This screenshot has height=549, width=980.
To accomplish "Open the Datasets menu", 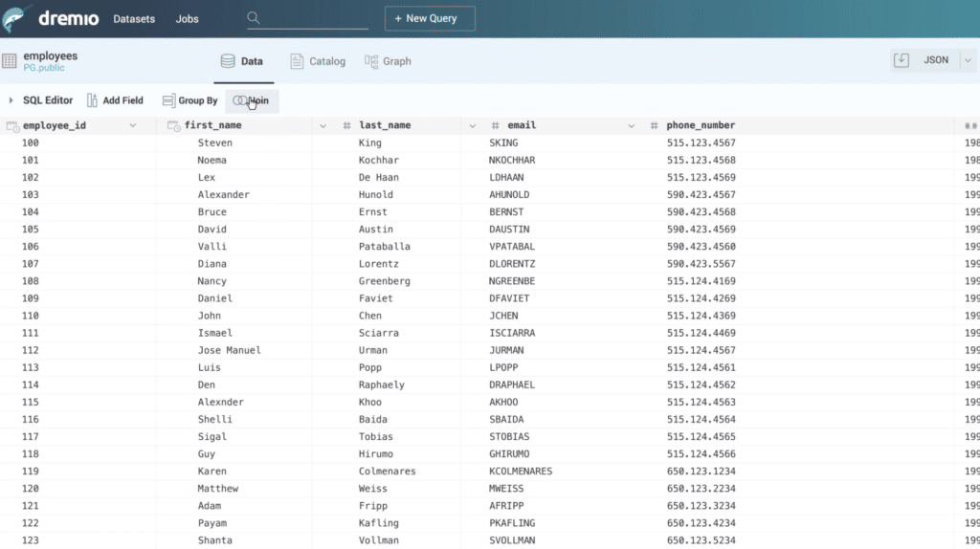I will click(x=133, y=19).
